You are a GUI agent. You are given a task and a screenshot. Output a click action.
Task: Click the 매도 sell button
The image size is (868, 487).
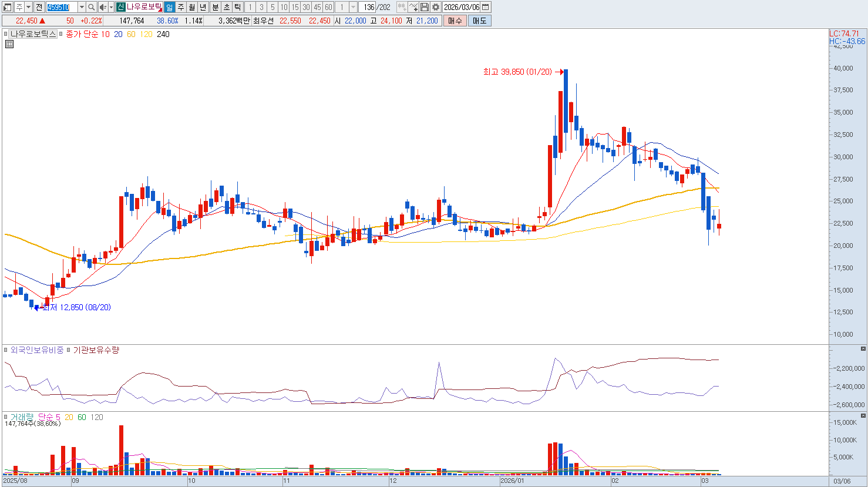click(479, 21)
